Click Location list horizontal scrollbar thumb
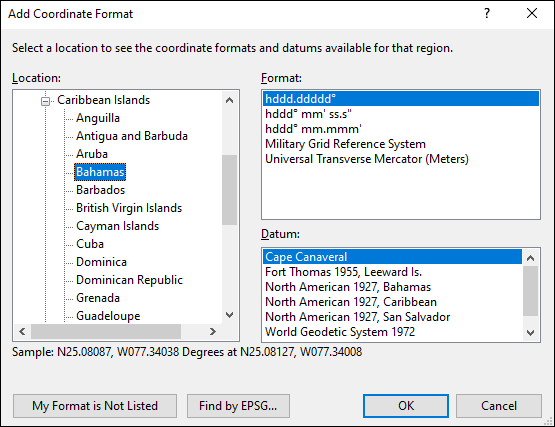Image resolution: width=555 pixels, height=427 pixels. point(106,332)
